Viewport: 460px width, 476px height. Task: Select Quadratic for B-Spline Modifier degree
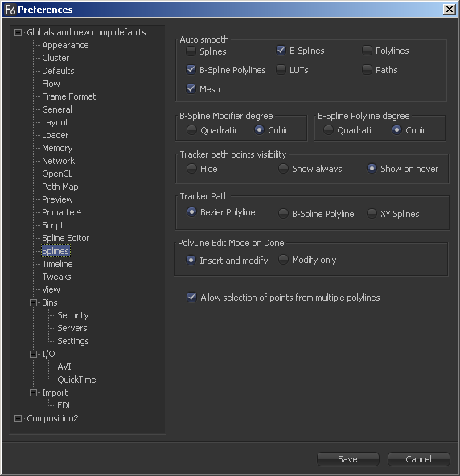coord(191,130)
